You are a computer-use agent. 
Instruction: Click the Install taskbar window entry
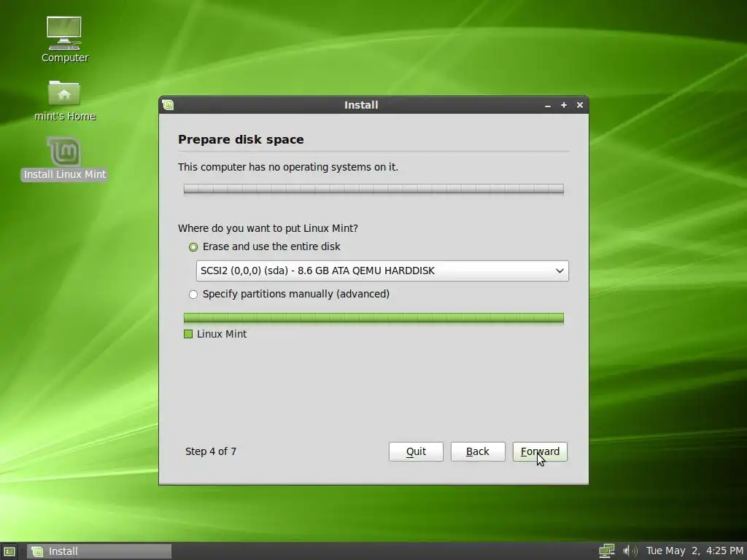tap(99, 551)
